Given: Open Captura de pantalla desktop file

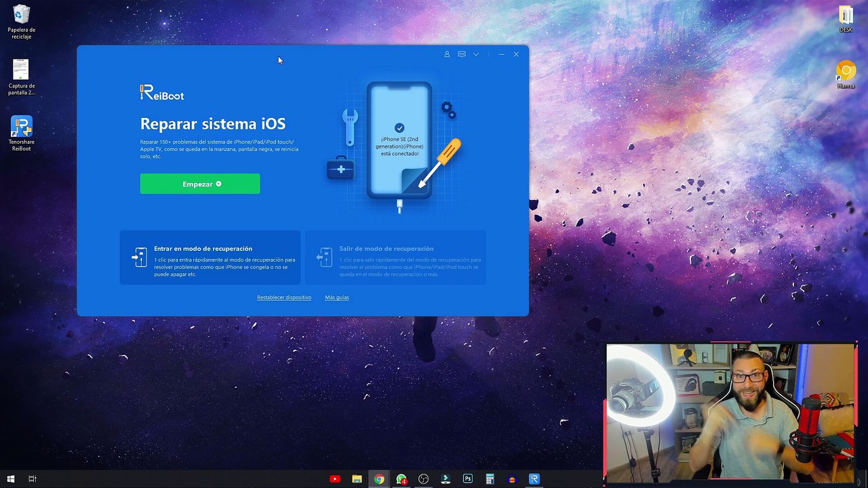Looking at the screenshot, I should tap(22, 77).
